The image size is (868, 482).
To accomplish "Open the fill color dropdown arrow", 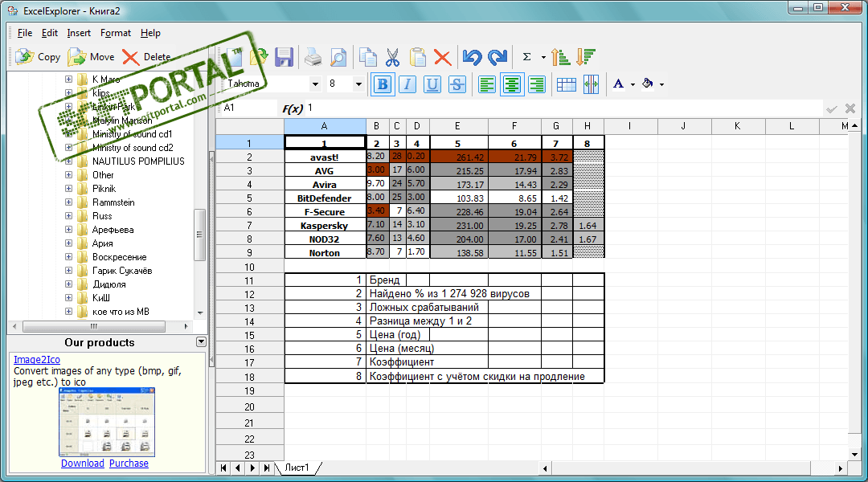I will (661, 84).
